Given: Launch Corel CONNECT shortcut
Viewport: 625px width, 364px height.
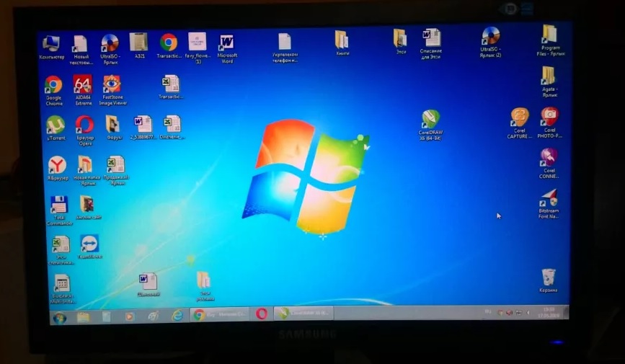Looking at the screenshot, I should [x=549, y=164].
